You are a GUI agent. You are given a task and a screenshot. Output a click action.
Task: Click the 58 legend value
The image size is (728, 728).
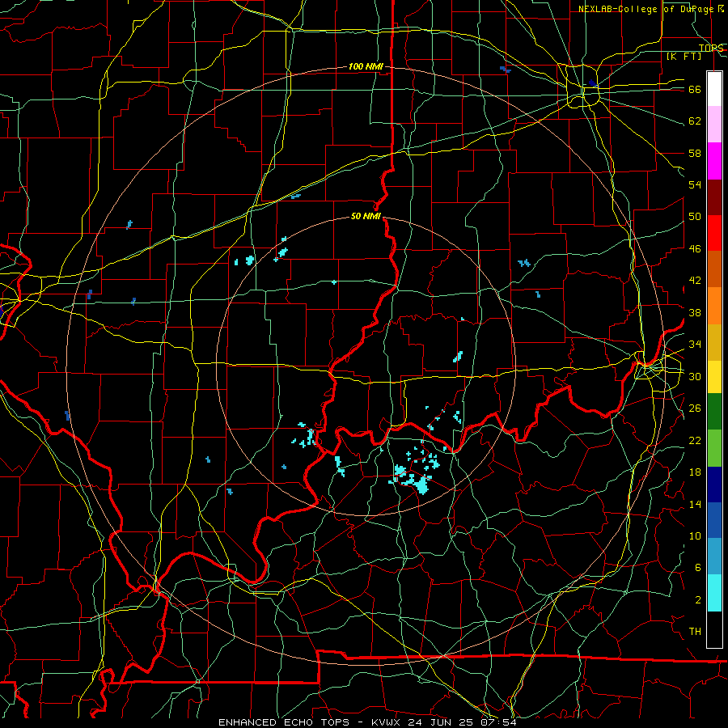pos(695,153)
